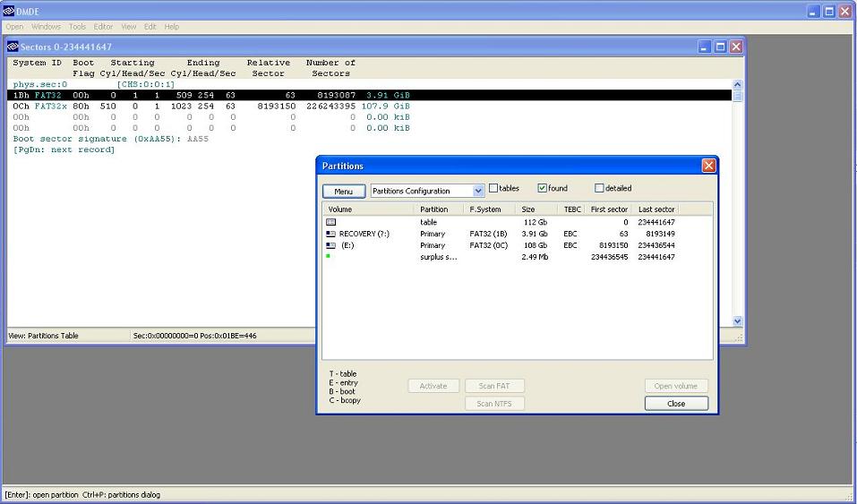Minimize the Sectors inner window

click(x=705, y=47)
